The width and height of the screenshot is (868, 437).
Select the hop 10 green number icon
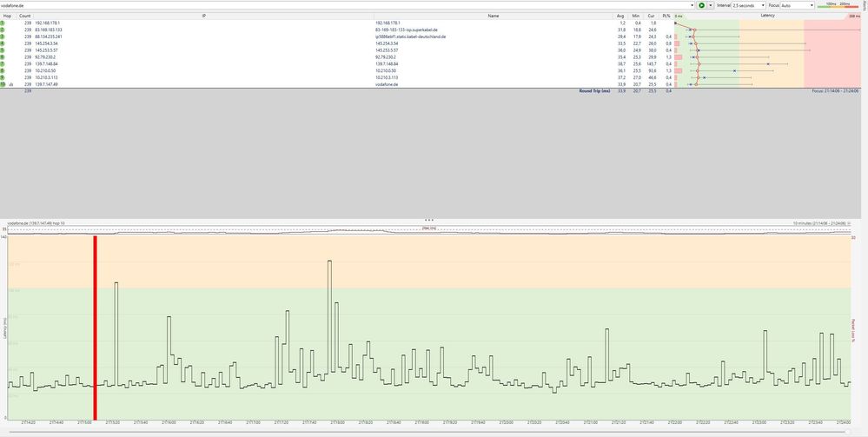pyautogui.click(x=3, y=84)
